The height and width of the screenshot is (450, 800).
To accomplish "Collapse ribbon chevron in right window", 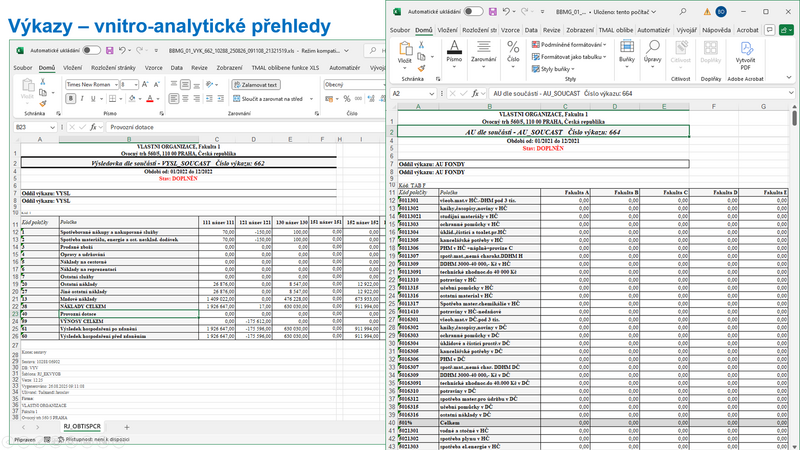I will pyautogui.click(x=789, y=78).
